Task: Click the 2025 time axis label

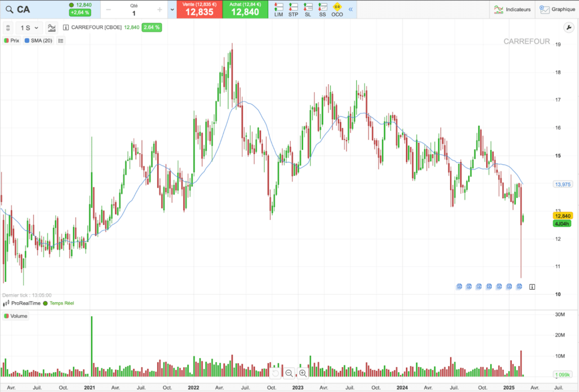Action: [x=509, y=387]
